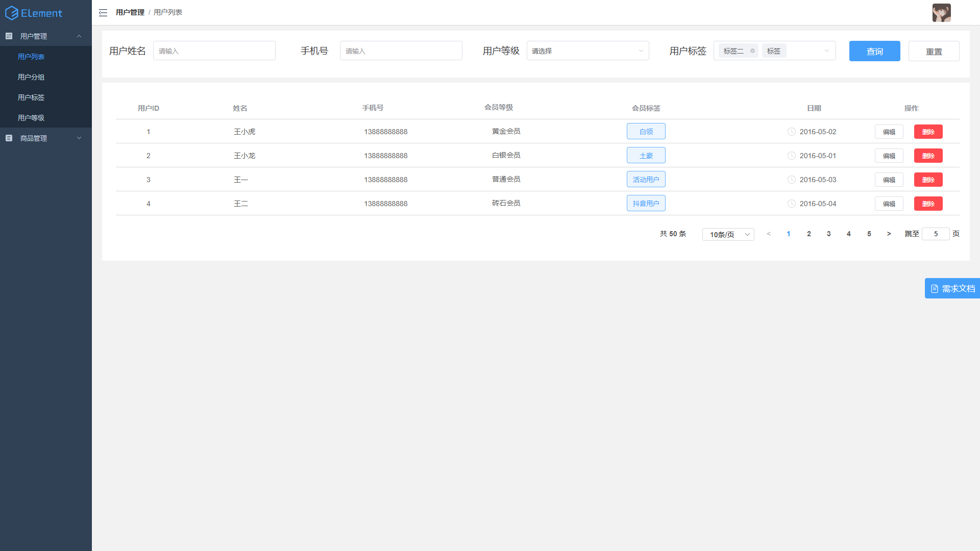Screen dimensions: 980x551
Task: Edit the row for 王一
Action: point(889,180)
